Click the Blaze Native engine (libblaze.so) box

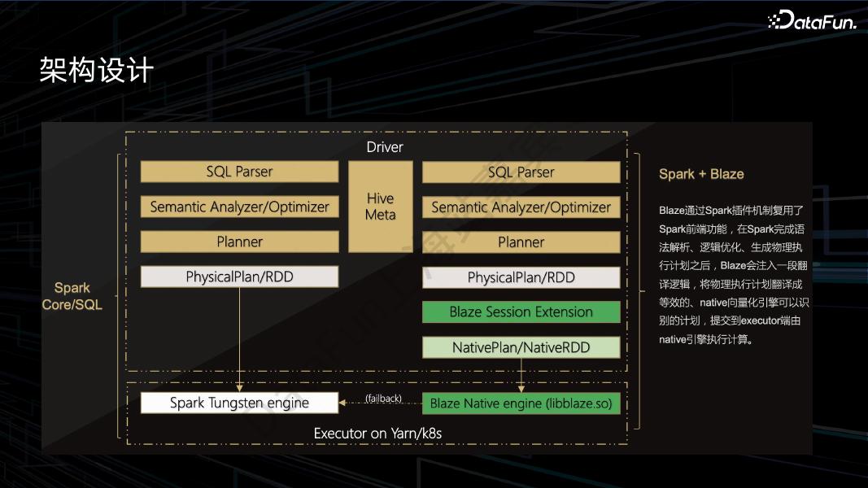pos(521,403)
